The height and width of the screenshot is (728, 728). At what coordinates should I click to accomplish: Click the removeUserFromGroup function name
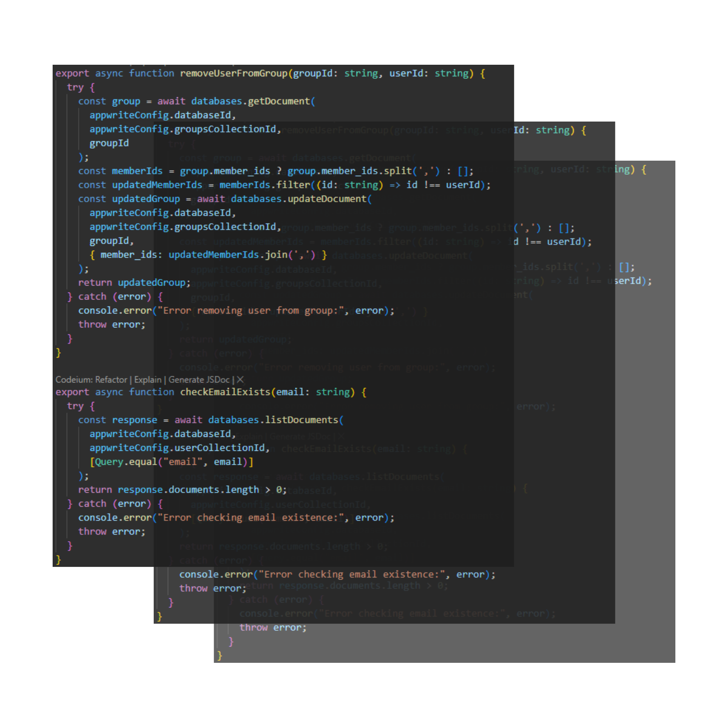[233, 73]
